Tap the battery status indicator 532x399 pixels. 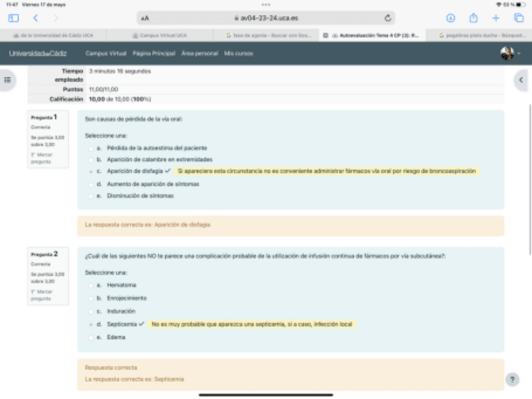pos(521,5)
